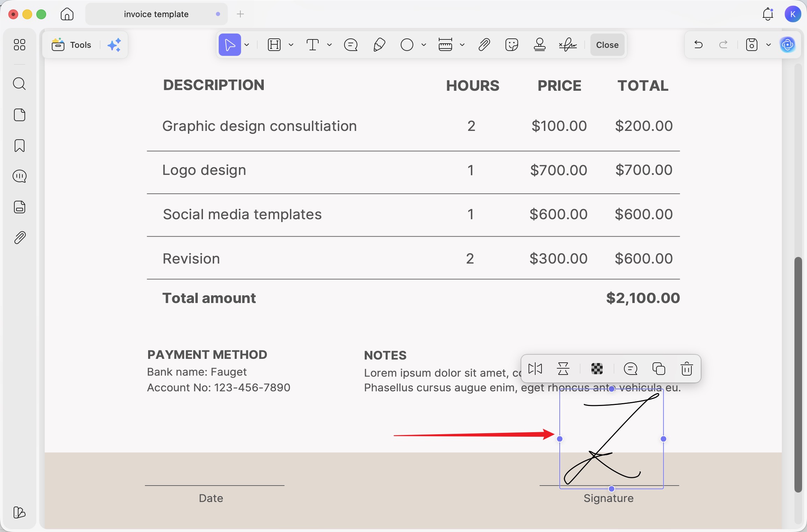Flip signature vertically
The height and width of the screenshot is (532, 807).
563,369
